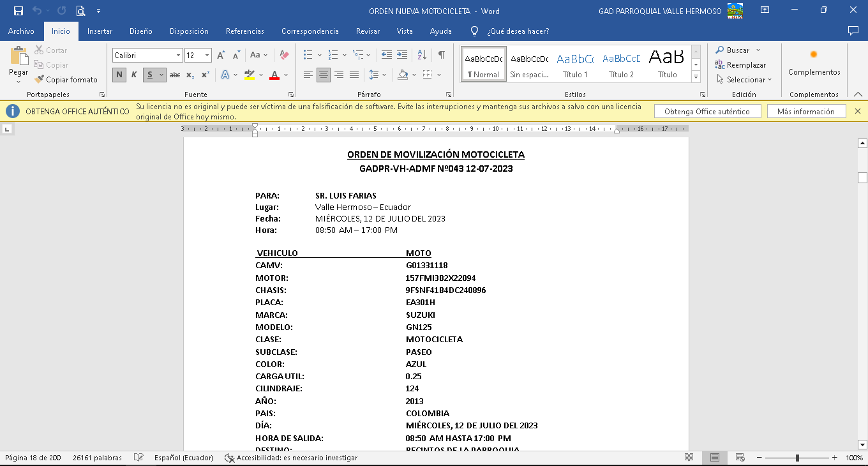868x466 pixels.
Task: Open the font name Calibri dropdown
Action: (178, 56)
